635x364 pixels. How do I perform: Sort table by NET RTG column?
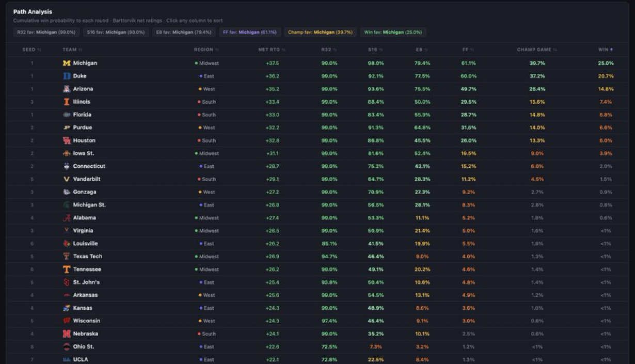click(272, 50)
